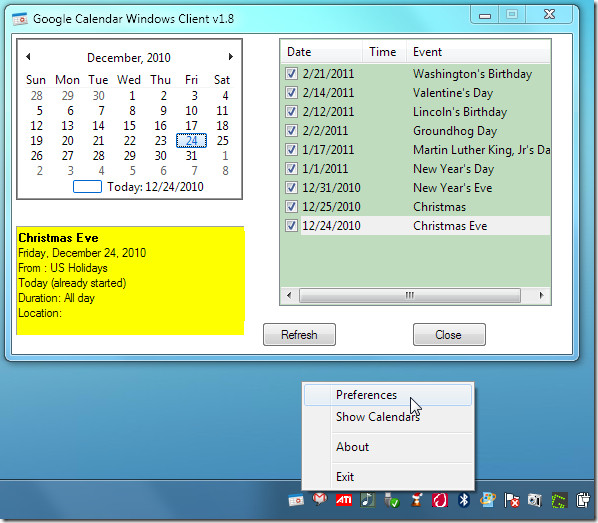Select the Valentine's Day event text
This screenshot has height=523, width=598.
(x=453, y=93)
